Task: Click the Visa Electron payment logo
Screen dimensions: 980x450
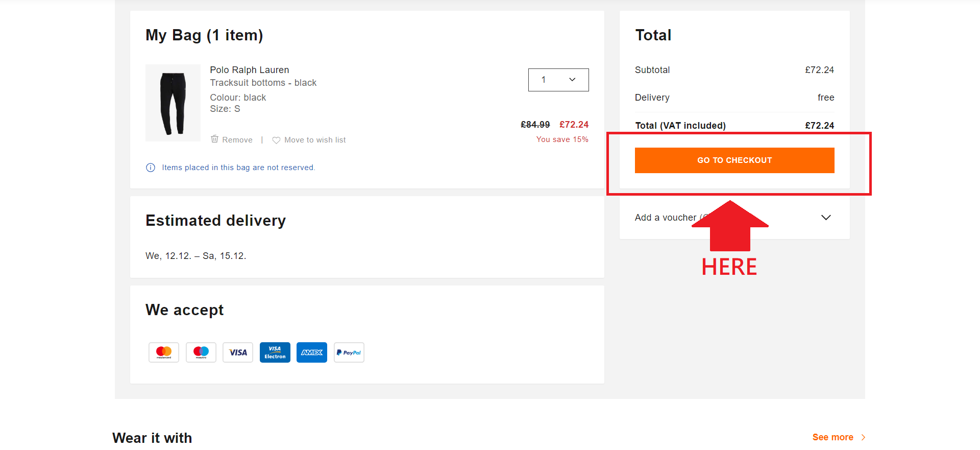Action: (275, 352)
